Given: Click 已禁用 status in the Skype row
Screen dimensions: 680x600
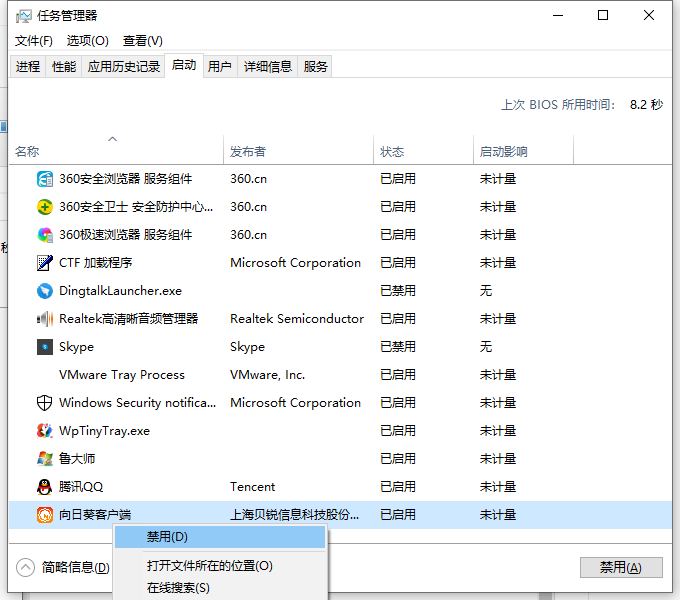Looking at the screenshot, I should pyautogui.click(x=398, y=347).
